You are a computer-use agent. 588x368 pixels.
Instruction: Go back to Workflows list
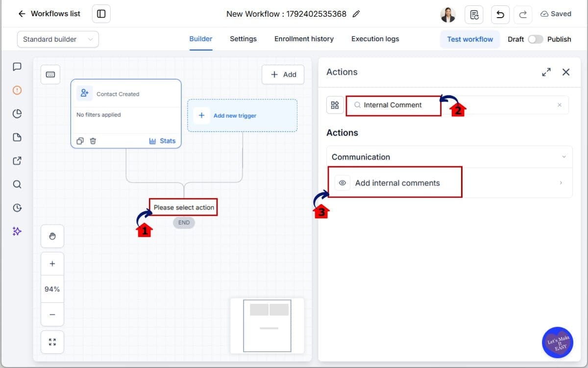pos(49,14)
